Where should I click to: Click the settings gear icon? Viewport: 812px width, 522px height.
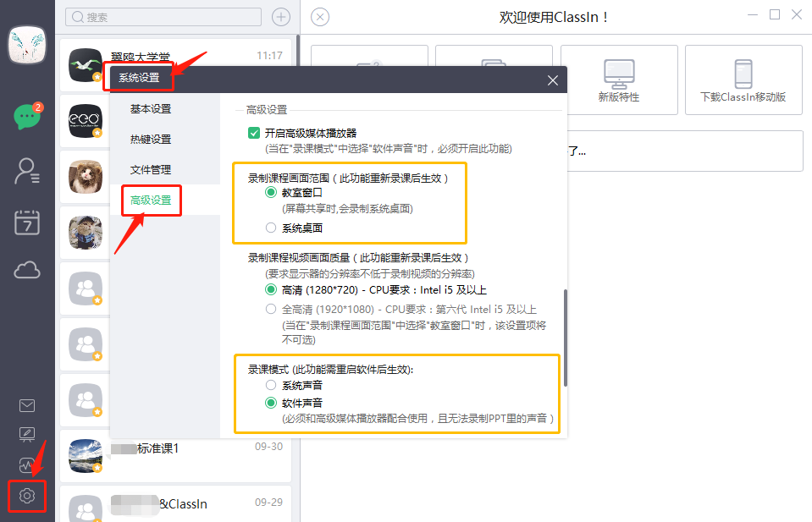click(x=27, y=496)
